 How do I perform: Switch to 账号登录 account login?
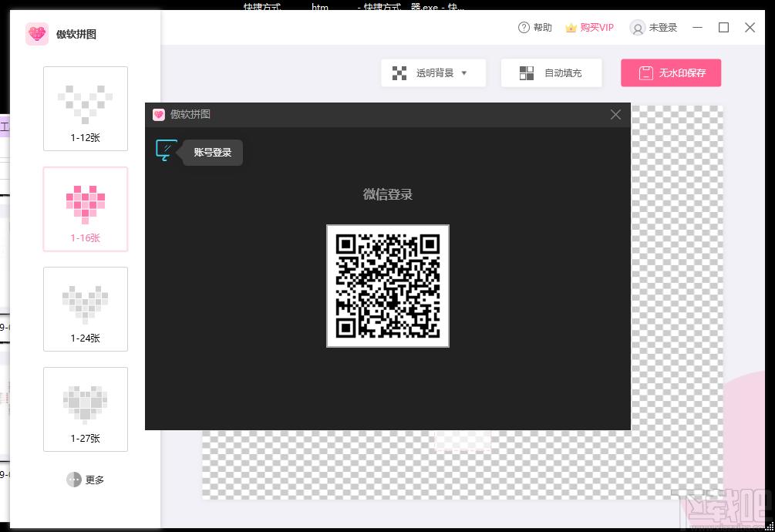213,153
